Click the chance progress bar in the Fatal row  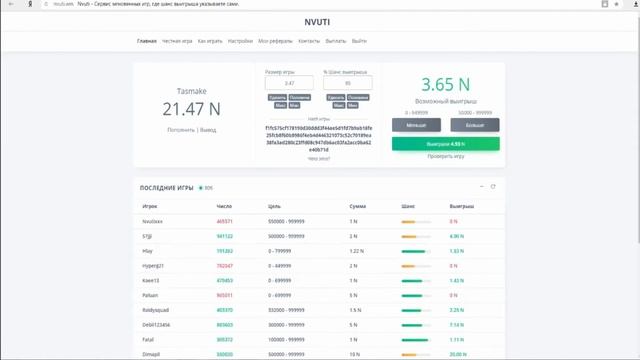(x=416, y=340)
